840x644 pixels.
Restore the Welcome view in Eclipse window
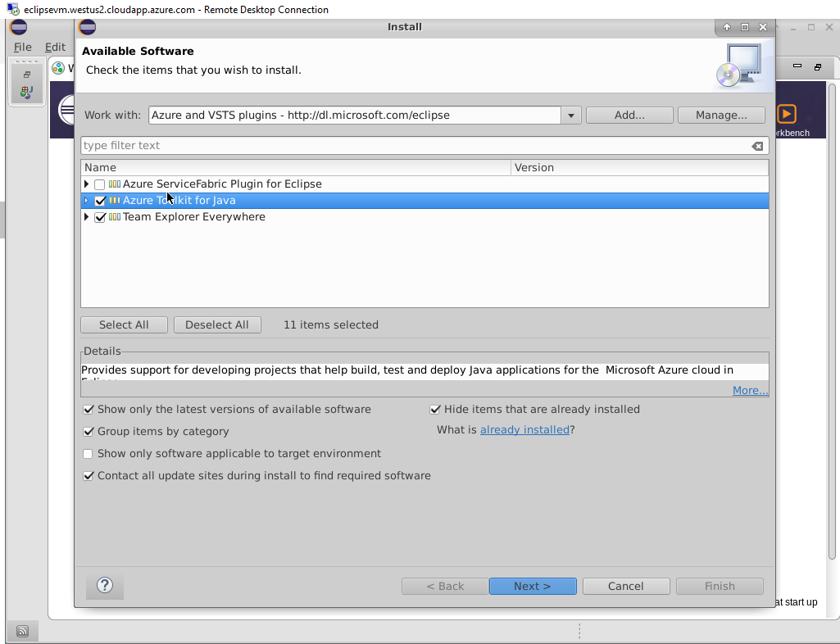click(818, 67)
